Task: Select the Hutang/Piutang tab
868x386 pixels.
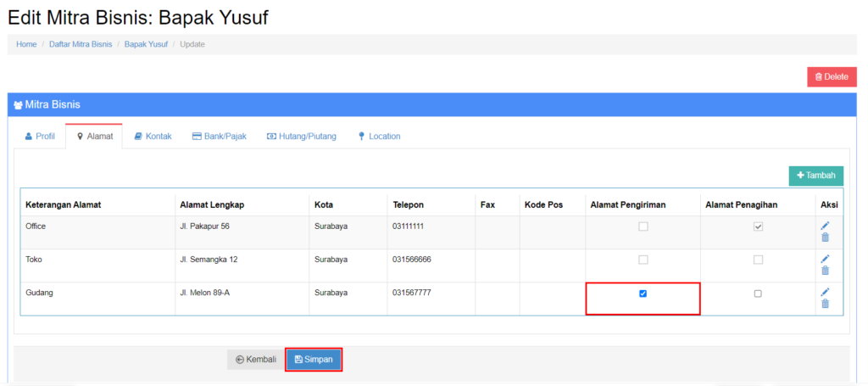Action: (x=301, y=137)
